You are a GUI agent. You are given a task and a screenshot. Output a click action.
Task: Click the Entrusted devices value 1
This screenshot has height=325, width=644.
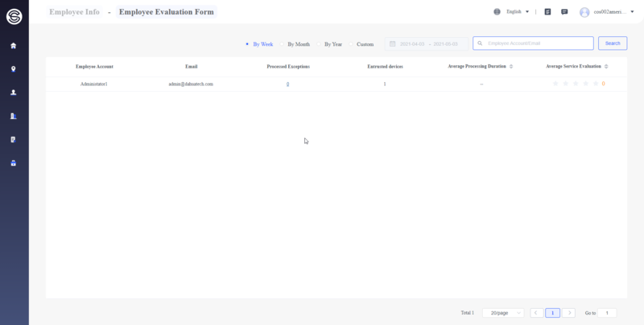coord(385,84)
